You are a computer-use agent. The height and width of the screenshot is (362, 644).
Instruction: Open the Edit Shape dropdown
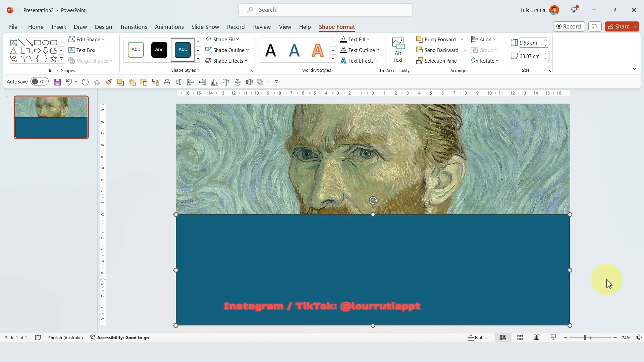point(87,39)
